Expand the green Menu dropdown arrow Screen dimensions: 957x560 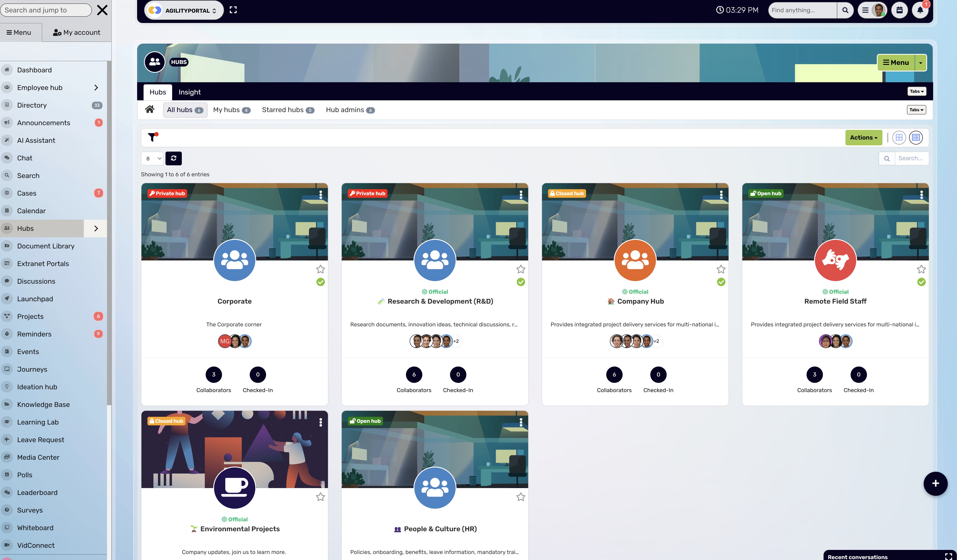pyautogui.click(x=920, y=63)
